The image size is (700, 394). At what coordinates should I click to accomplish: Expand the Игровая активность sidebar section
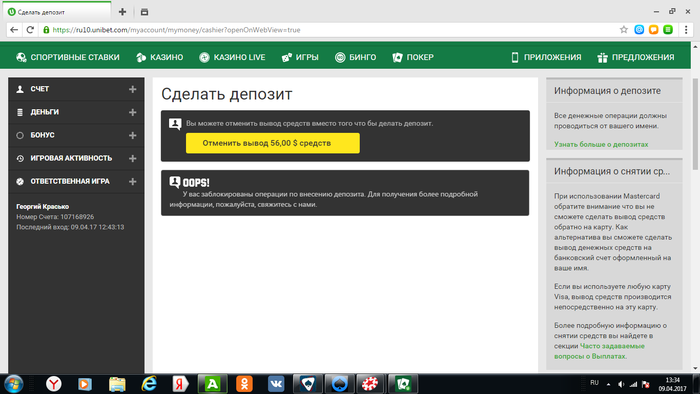[x=133, y=158]
